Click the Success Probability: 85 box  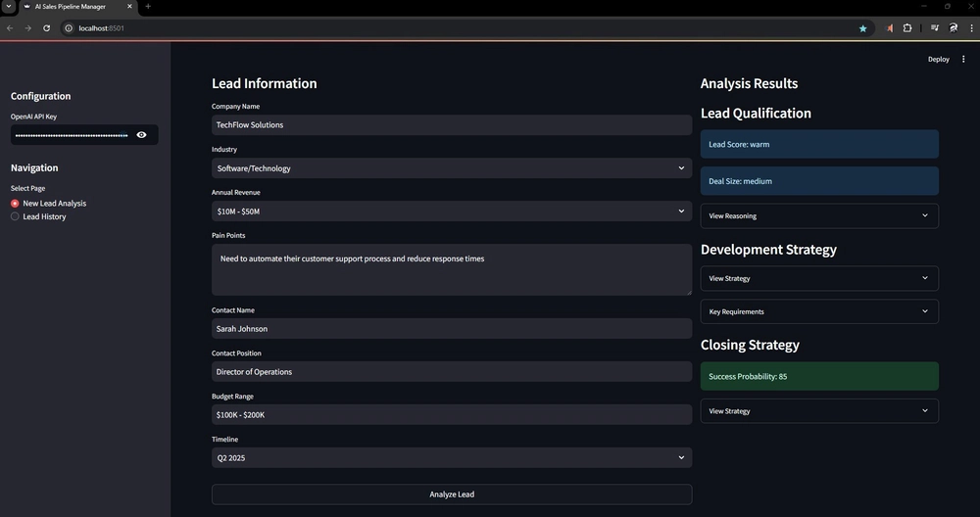[x=819, y=377]
